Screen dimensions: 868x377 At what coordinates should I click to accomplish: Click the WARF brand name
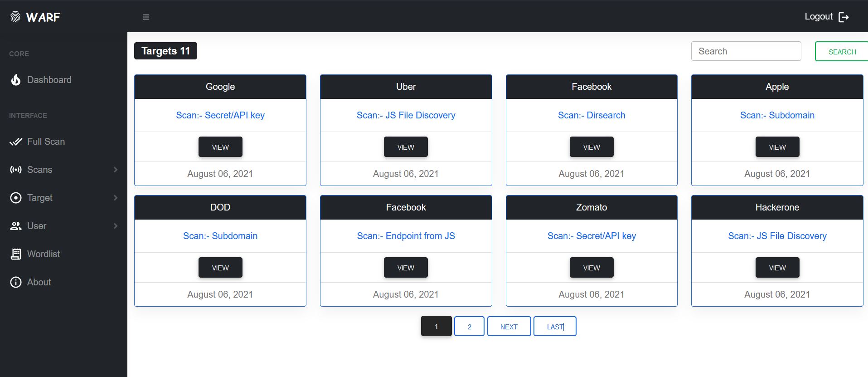(43, 17)
